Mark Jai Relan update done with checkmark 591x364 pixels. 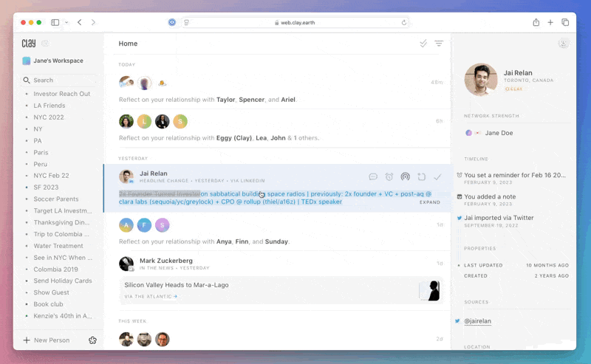[x=437, y=176]
